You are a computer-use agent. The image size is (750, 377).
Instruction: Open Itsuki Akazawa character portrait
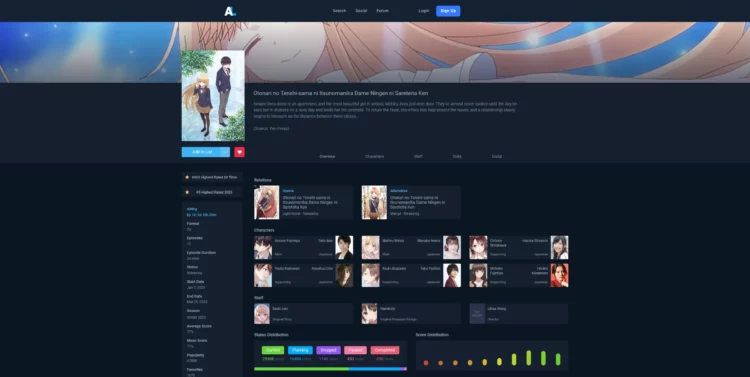(x=371, y=275)
